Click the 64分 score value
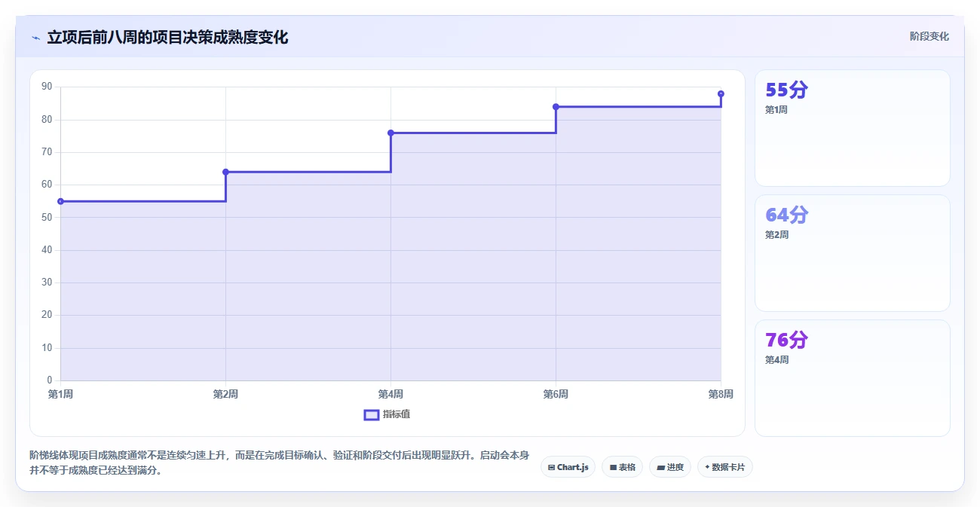Screen dimensions: 980x507 [786, 215]
